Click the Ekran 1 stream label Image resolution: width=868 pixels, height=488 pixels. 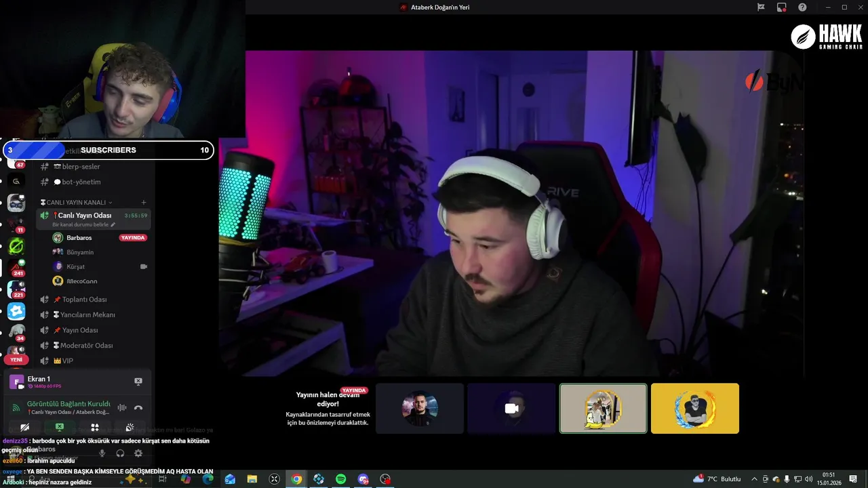(39, 379)
